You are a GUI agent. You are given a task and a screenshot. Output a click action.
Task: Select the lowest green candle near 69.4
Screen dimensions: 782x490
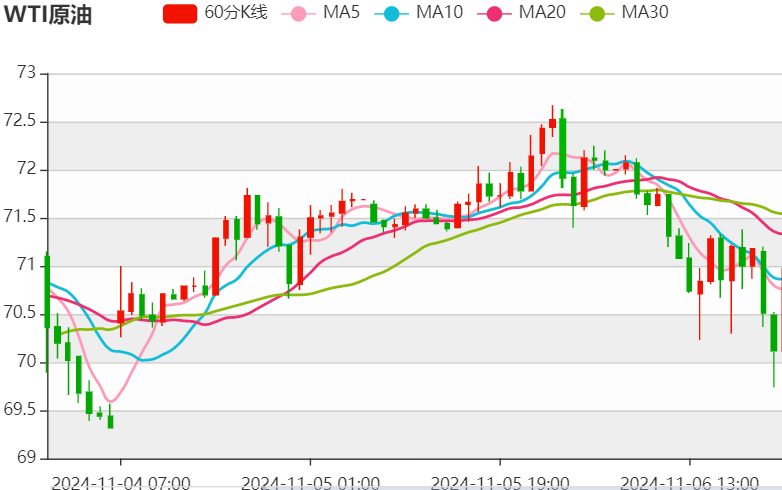110,421
